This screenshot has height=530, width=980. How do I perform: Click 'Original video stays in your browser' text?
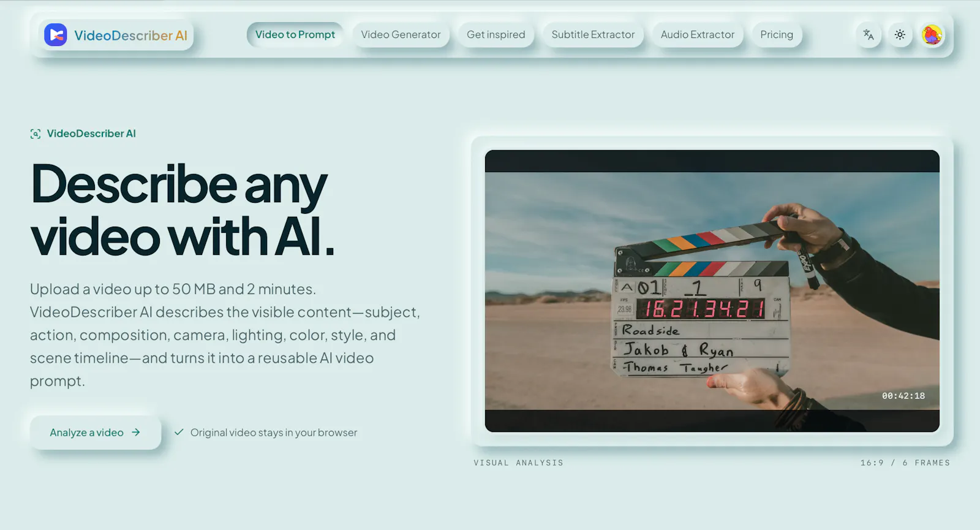point(274,433)
